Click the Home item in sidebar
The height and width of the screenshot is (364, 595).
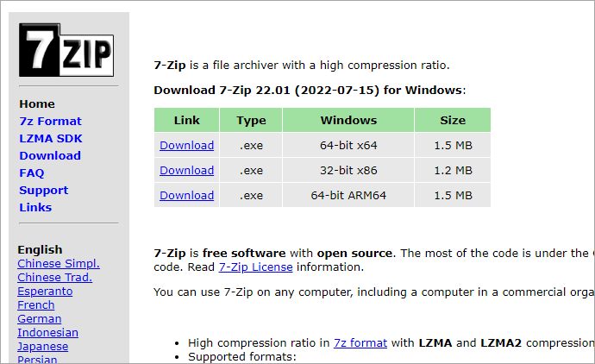[37, 104]
